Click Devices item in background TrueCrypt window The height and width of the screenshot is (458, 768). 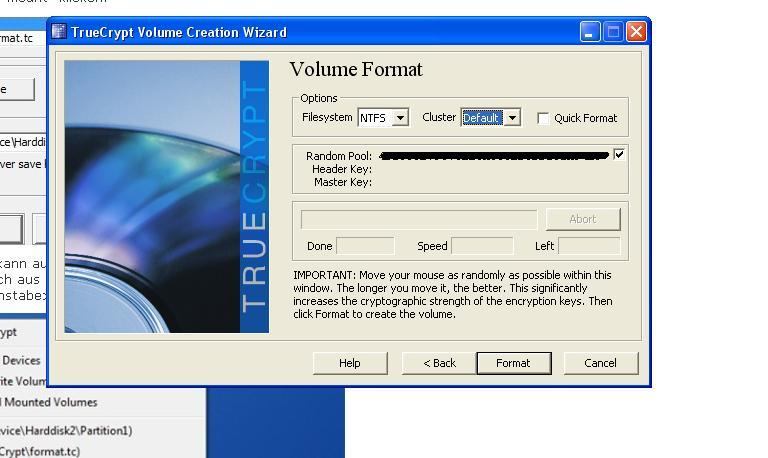point(21,361)
